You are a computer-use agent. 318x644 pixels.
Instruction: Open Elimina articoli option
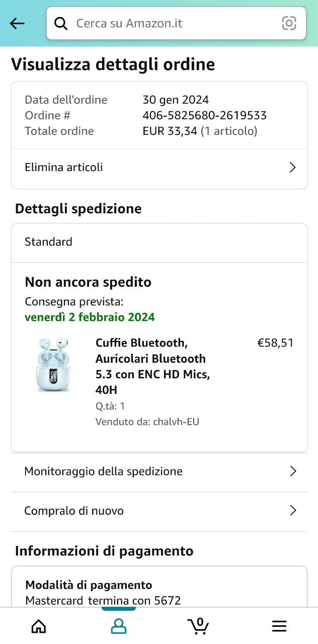(64, 168)
